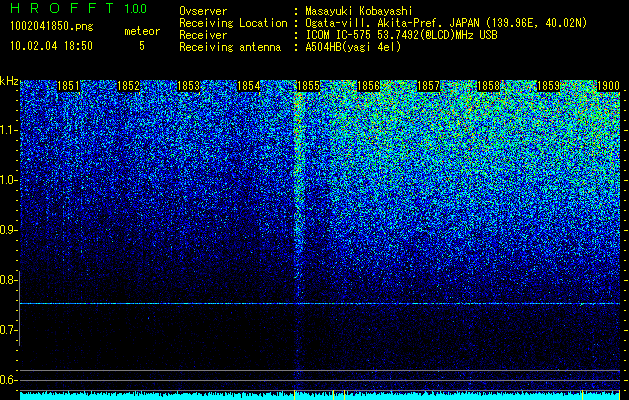Click the 0.8 kHz axis label
This screenshot has height=400, width=629.
pos(7,280)
